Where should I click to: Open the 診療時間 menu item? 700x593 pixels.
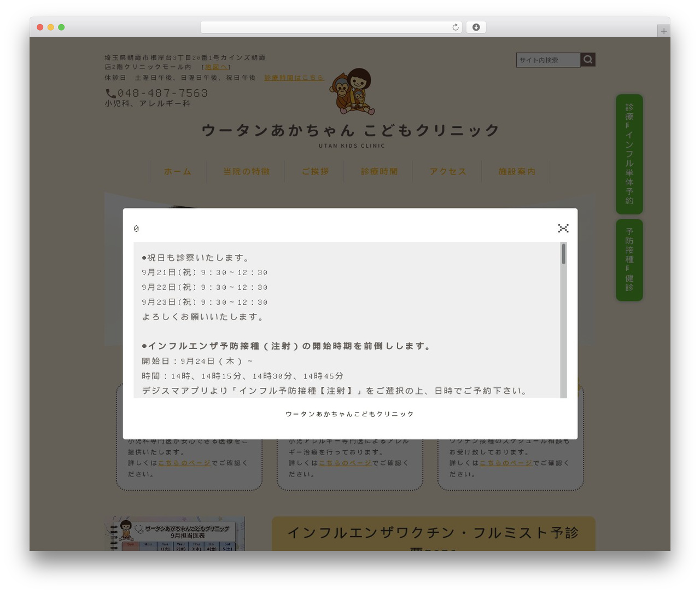click(x=379, y=172)
